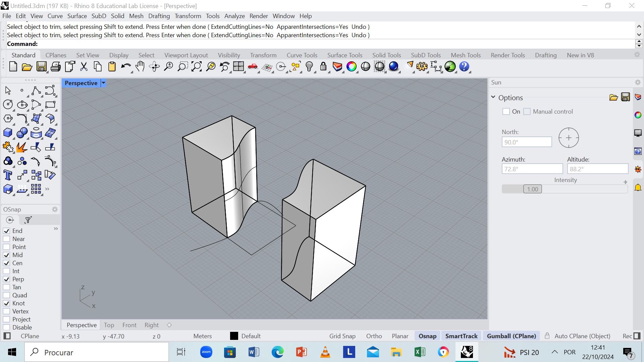The image size is (644, 362).
Task: Select the SubD menu item
Action: coord(98,16)
